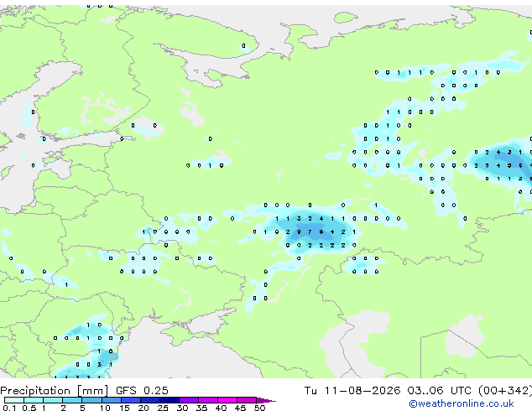The width and height of the screenshot is (532, 411).
Task: Select the 0.5–1 mm legend swatch
Action: pyautogui.click(x=34, y=400)
